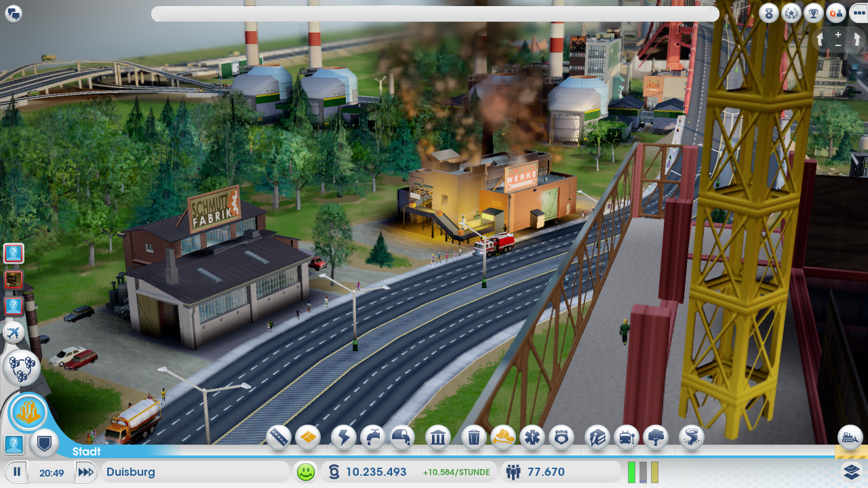Viewport: 868px width, 488px height.
Task: Open the Power lightning-bolt menu
Action: pyautogui.click(x=343, y=437)
